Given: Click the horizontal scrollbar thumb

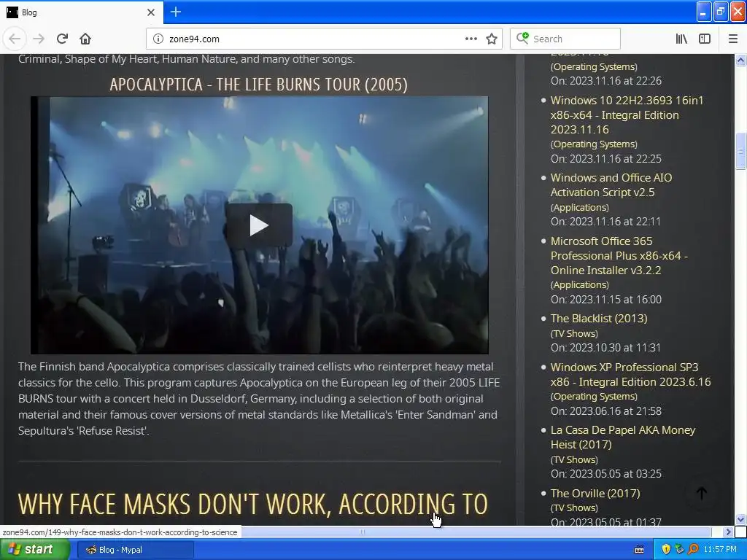Looking at the screenshot, I should click(362, 532).
